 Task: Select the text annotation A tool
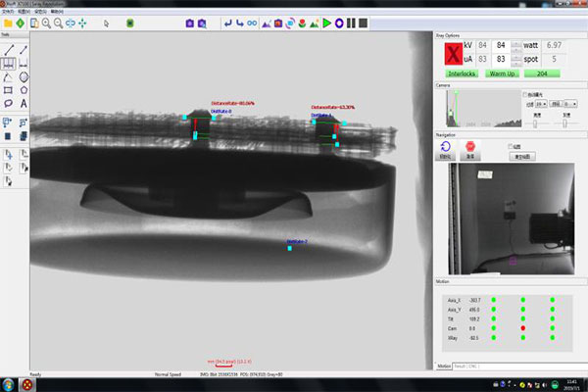(x=24, y=104)
